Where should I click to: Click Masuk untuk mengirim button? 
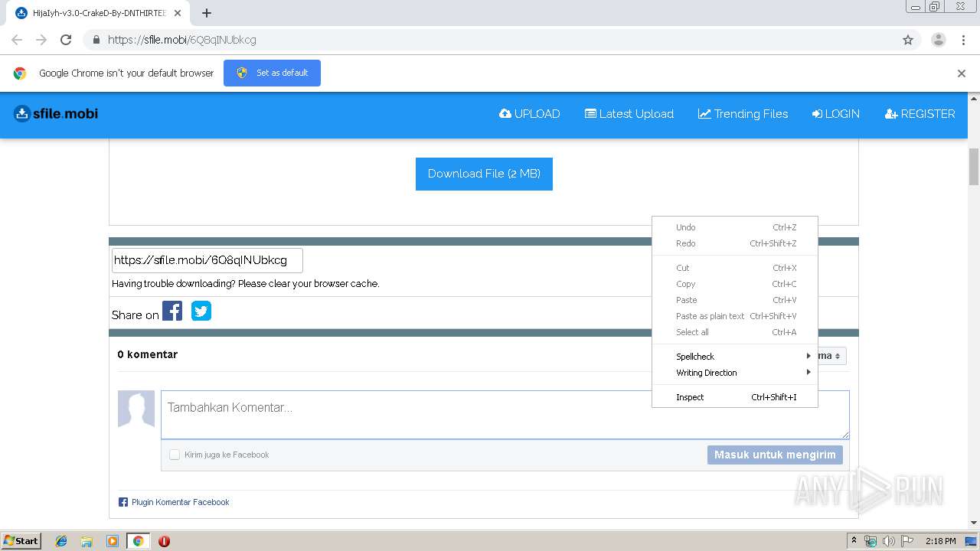[775, 455]
